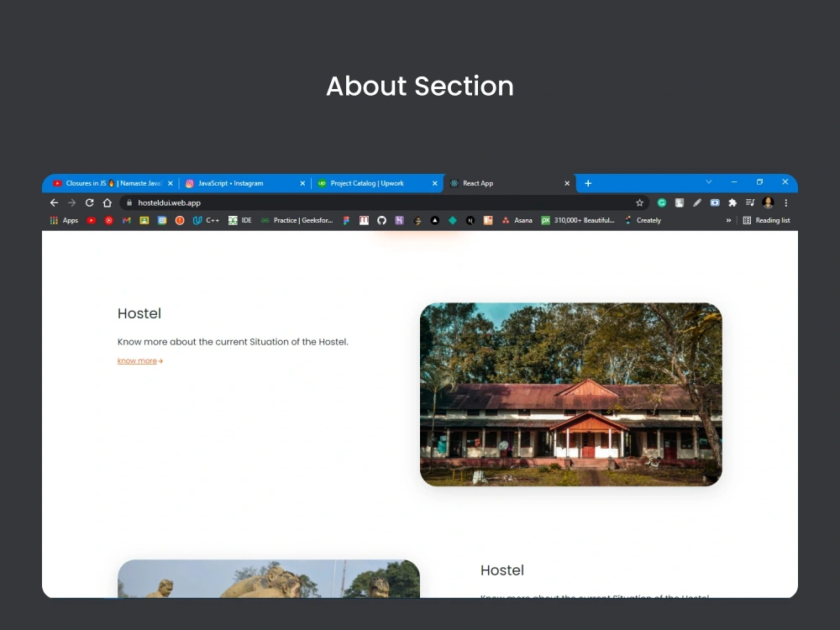
Task: Click the lock icon in address bar
Action: [x=129, y=202]
